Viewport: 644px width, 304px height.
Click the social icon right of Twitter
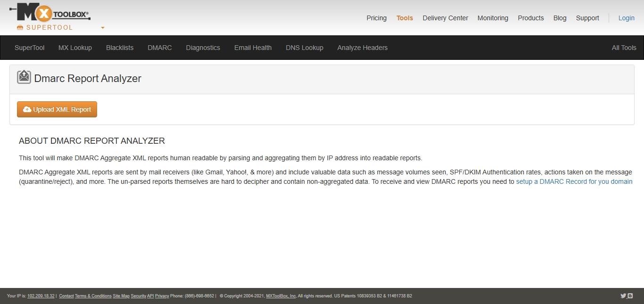tap(630, 296)
